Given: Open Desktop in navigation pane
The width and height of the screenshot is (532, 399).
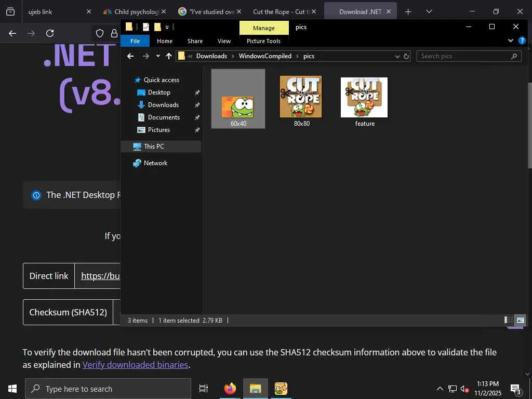Looking at the screenshot, I should (159, 92).
